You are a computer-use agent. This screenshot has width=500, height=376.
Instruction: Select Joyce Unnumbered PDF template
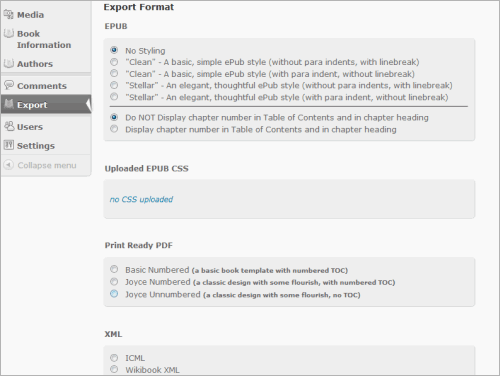(x=114, y=294)
